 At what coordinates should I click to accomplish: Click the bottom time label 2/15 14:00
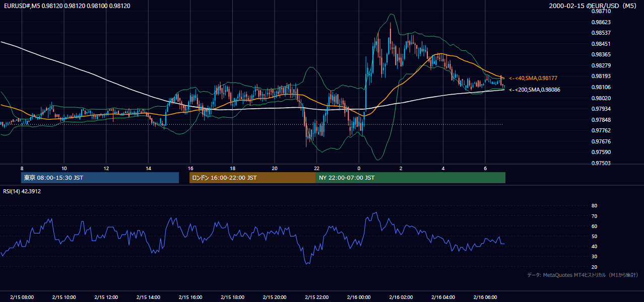click(x=148, y=297)
